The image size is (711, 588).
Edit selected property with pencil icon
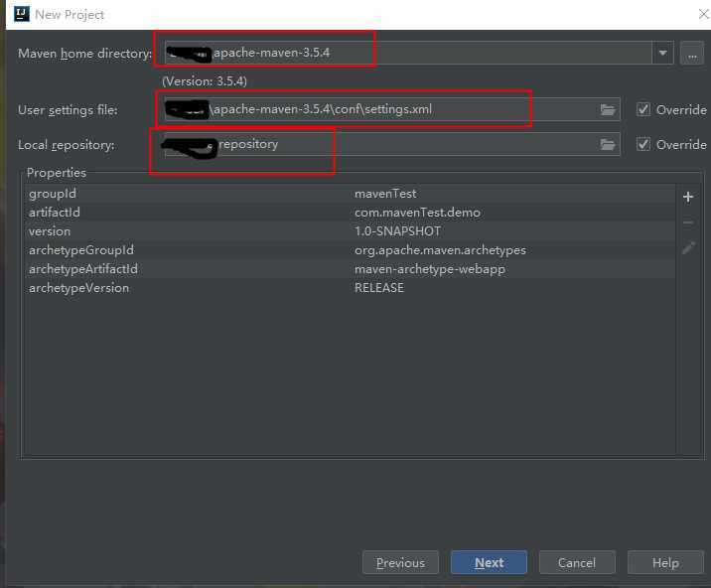(688, 247)
